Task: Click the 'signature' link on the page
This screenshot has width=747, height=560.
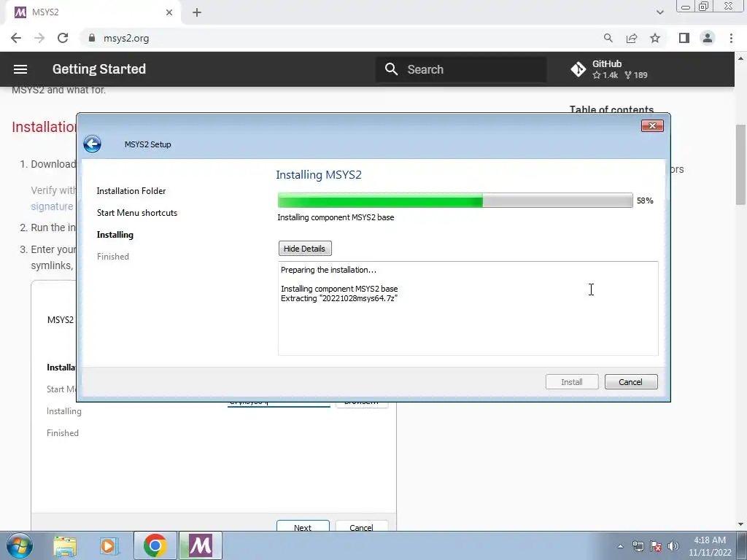Action: click(x=52, y=206)
